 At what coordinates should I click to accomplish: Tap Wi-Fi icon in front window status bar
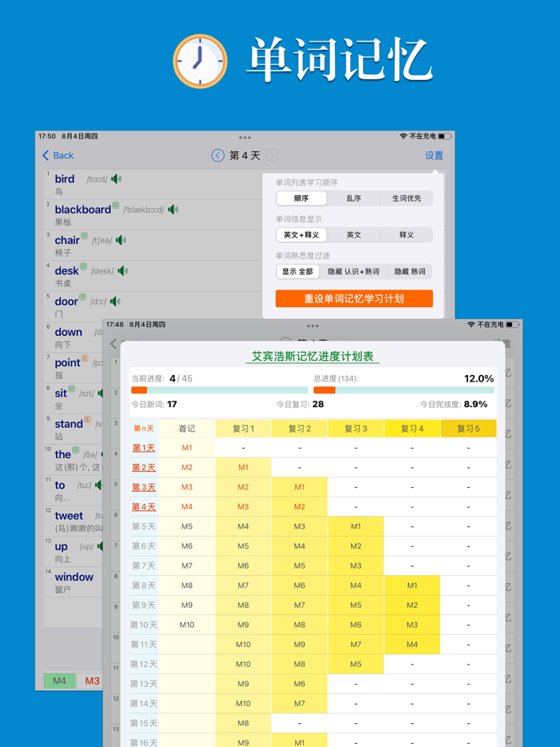471,325
